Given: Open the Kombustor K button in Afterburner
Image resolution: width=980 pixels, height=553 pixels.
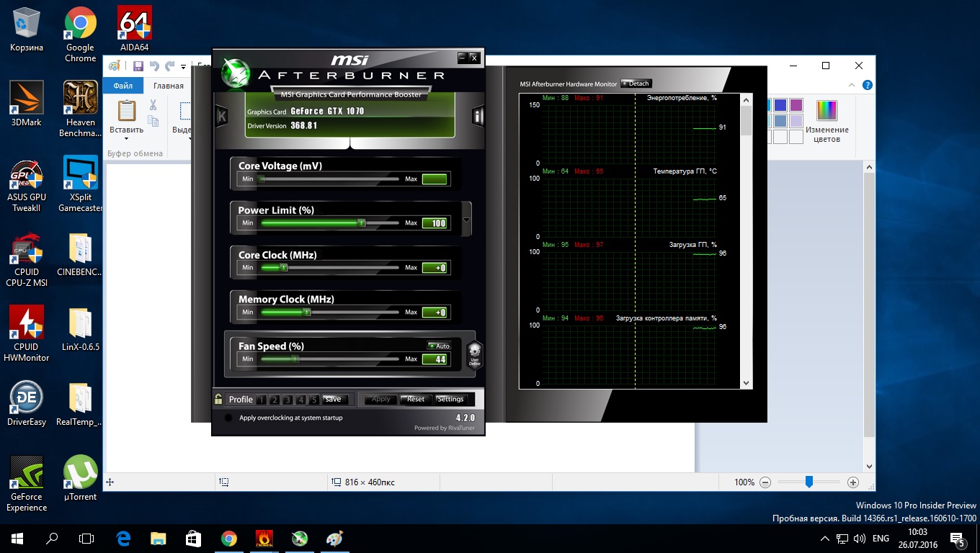Looking at the screenshot, I should [222, 115].
